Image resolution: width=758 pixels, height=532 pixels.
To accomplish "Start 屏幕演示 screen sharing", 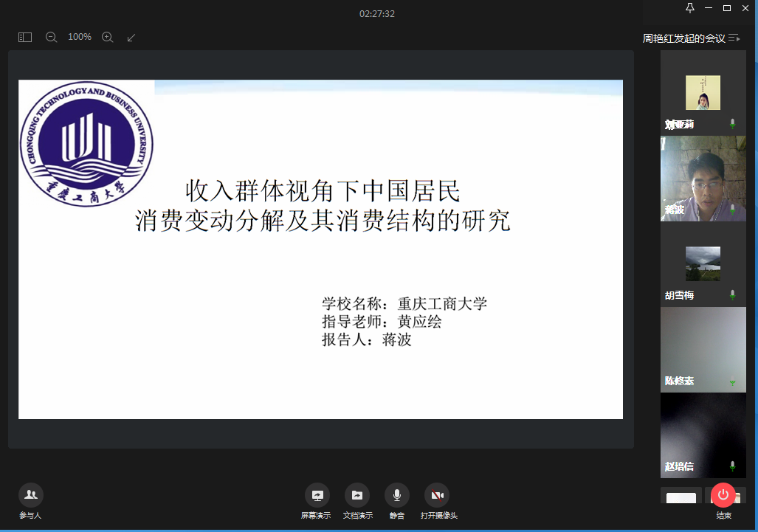I will tap(317, 495).
